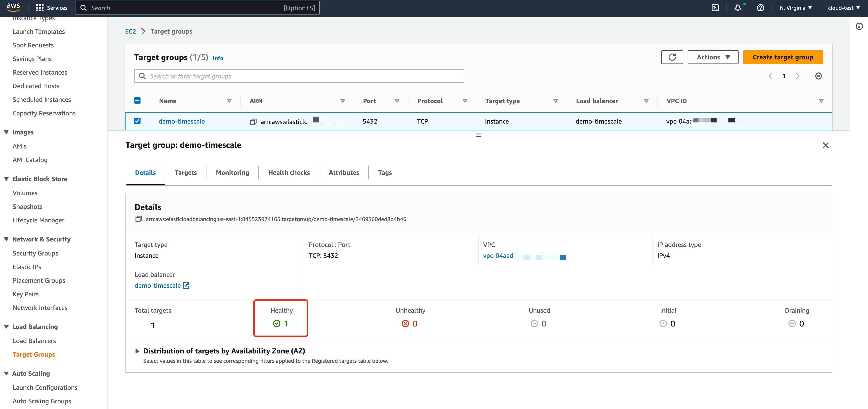Screen dimensions: 868x409
Task: Open table preferences gear icon
Action: point(818,76)
